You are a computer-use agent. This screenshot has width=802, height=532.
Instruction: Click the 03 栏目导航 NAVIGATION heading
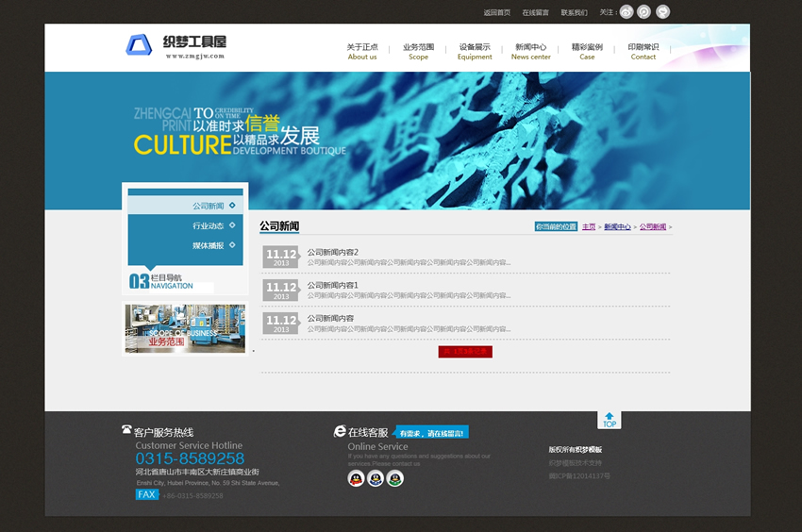pos(161,281)
